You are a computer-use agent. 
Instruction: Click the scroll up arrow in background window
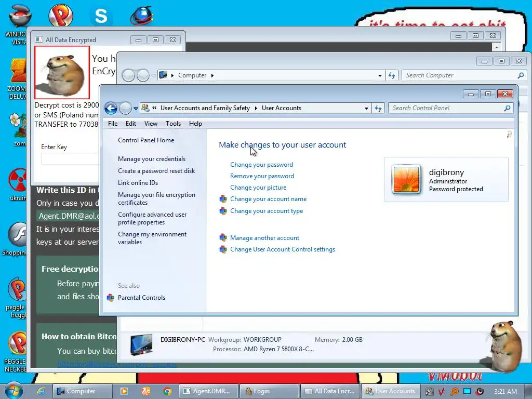point(497,47)
